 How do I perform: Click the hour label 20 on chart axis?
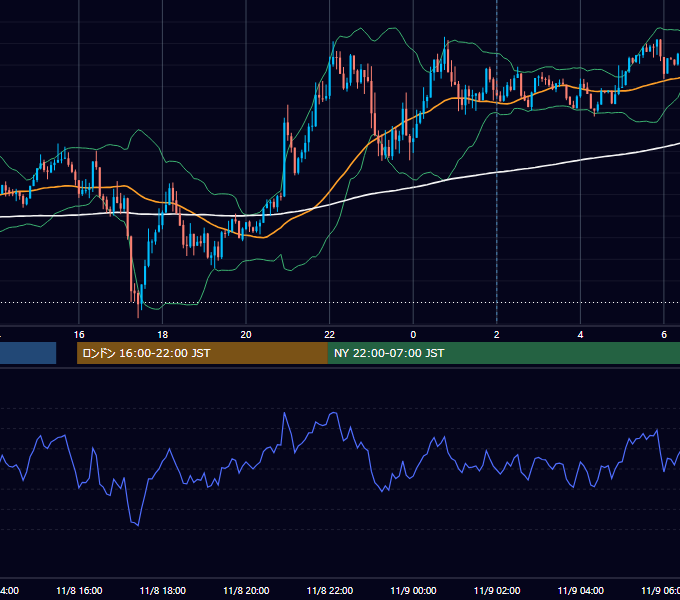coord(246,335)
